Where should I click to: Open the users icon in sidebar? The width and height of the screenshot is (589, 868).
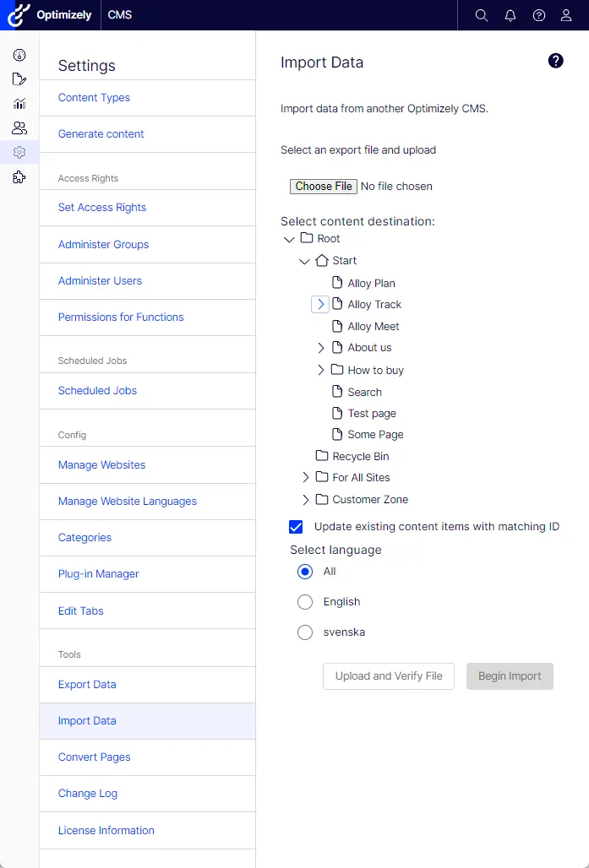tap(19, 127)
